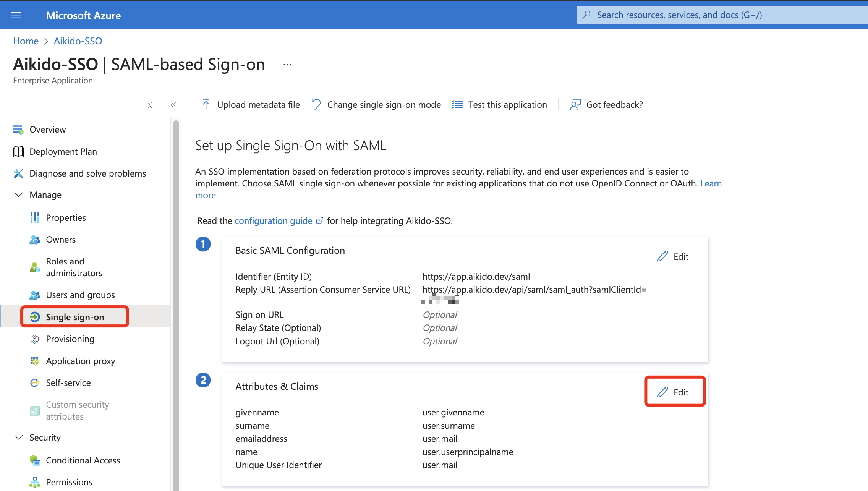Collapse the Manage section chevron
This screenshot has height=491, width=868.
pos(18,195)
